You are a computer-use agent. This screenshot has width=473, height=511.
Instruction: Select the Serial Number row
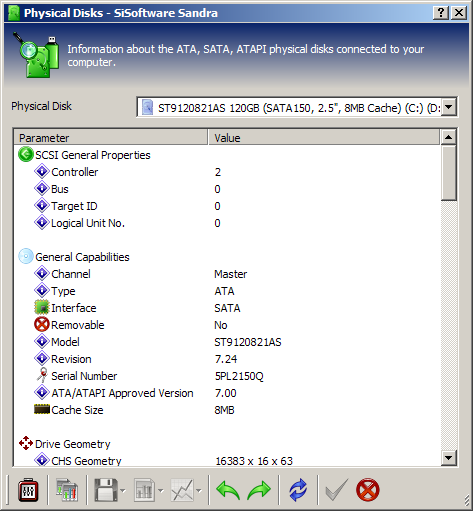coord(227,376)
